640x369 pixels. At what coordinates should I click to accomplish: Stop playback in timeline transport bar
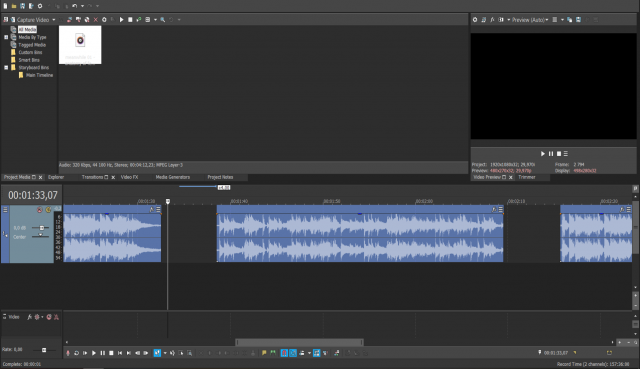(111, 353)
